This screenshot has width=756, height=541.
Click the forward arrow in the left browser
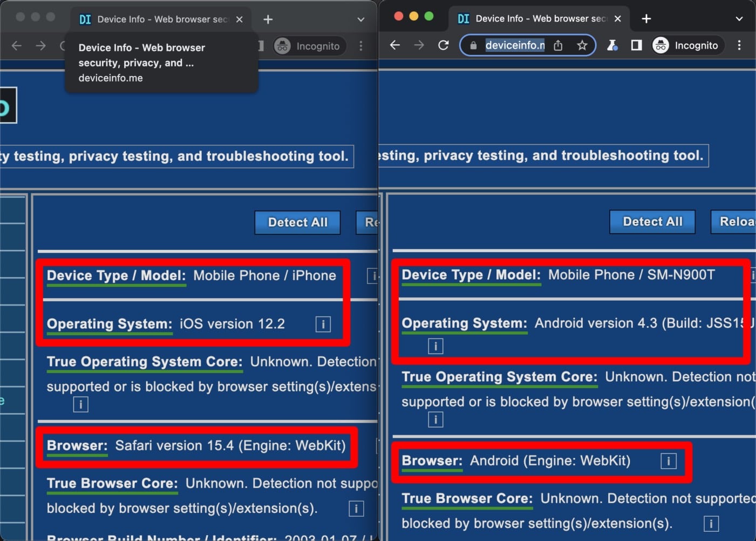point(40,46)
